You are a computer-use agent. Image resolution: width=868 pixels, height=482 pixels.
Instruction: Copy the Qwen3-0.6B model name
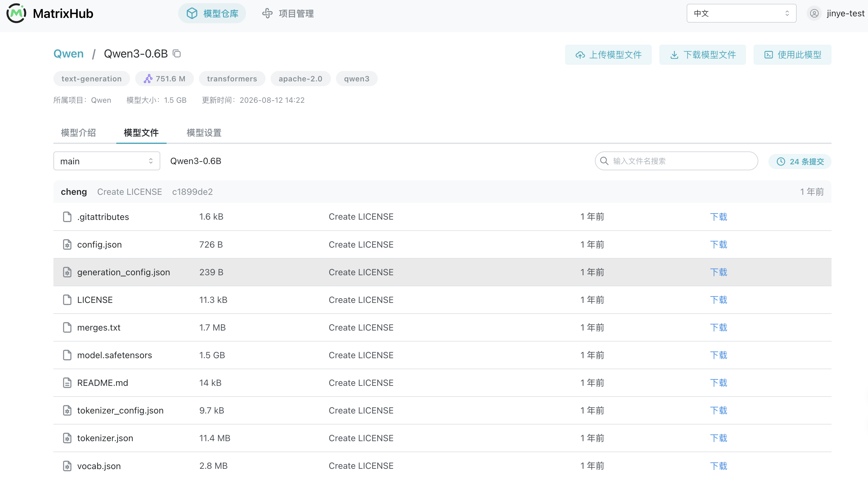click(177, 53)
